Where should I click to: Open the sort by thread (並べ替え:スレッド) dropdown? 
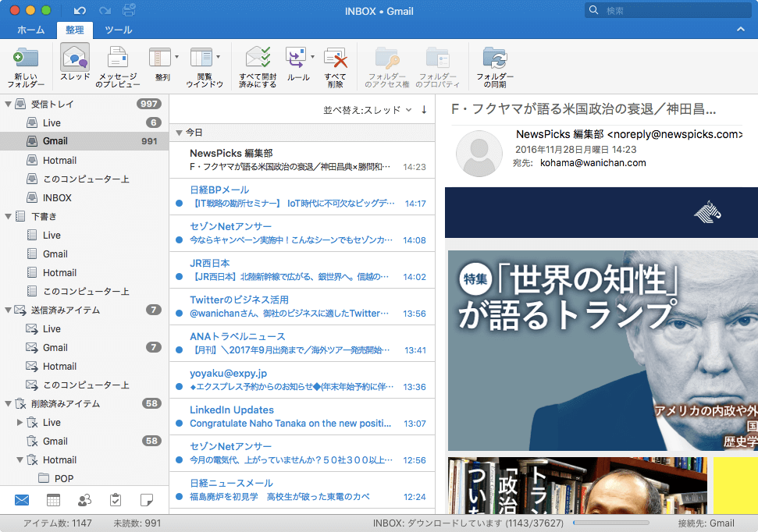[368, 110]
